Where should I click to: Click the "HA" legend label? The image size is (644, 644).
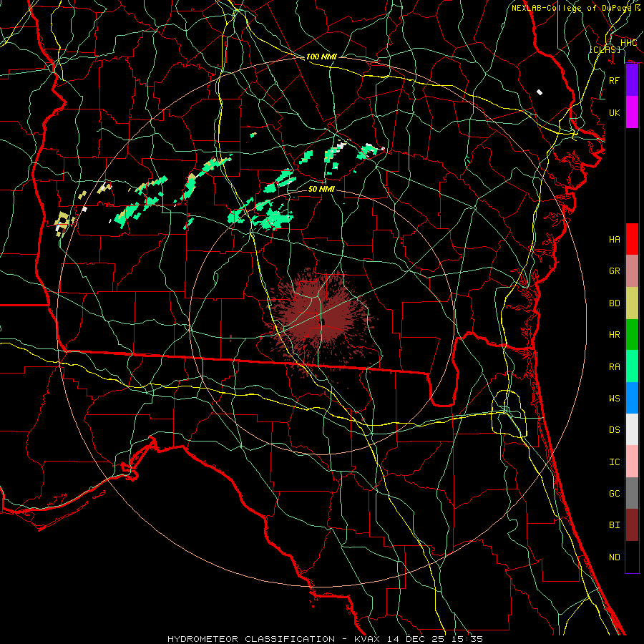615,239
